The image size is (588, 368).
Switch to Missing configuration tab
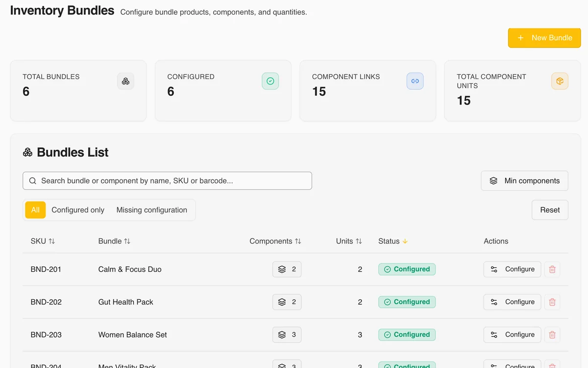pos(152,210)
